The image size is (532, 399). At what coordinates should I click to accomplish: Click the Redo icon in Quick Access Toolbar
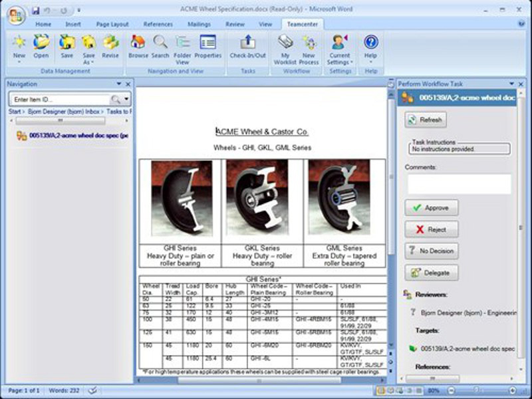pyautogui.click(x=63, y=11)
